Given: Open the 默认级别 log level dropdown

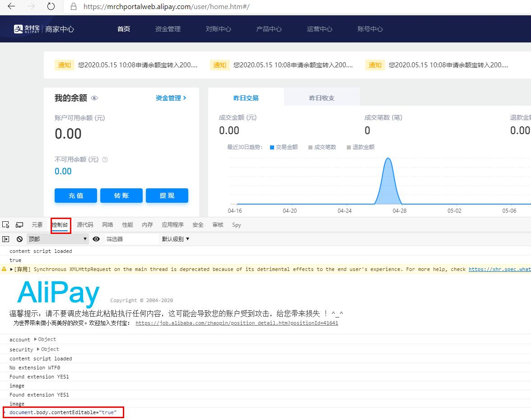Looking at the screenshot, I should pos(175,239).
